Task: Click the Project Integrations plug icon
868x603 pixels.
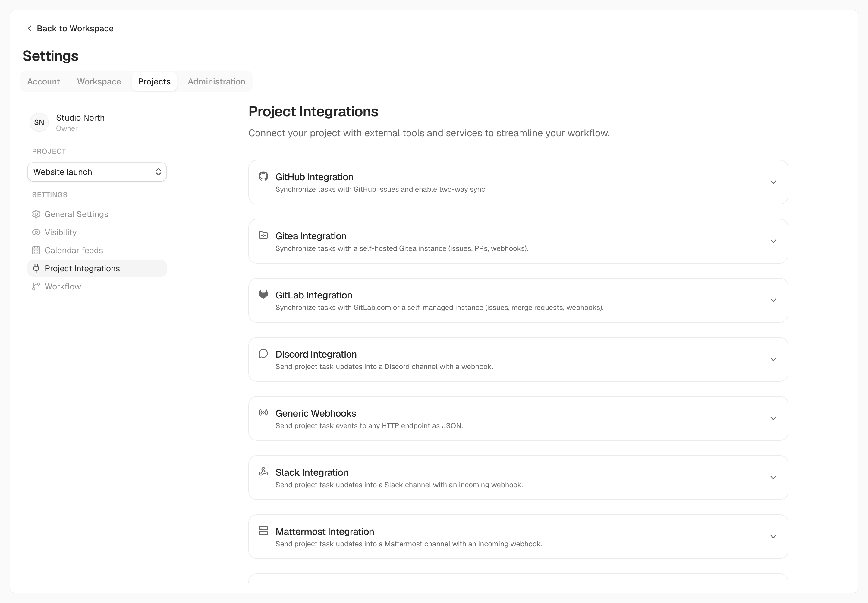Action: pos(36,268)
